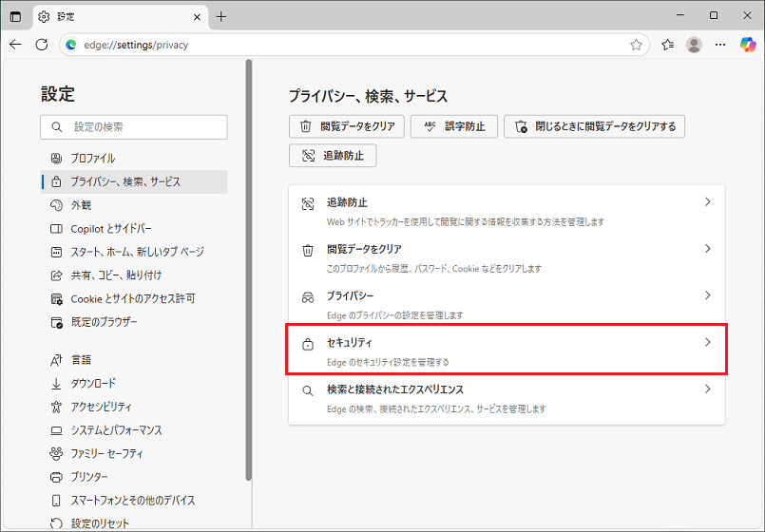This screenshot has width=765, height=532.
Task: Open スタート、ホーム、新しいタブ ページ settings
Action: [134, 252]
